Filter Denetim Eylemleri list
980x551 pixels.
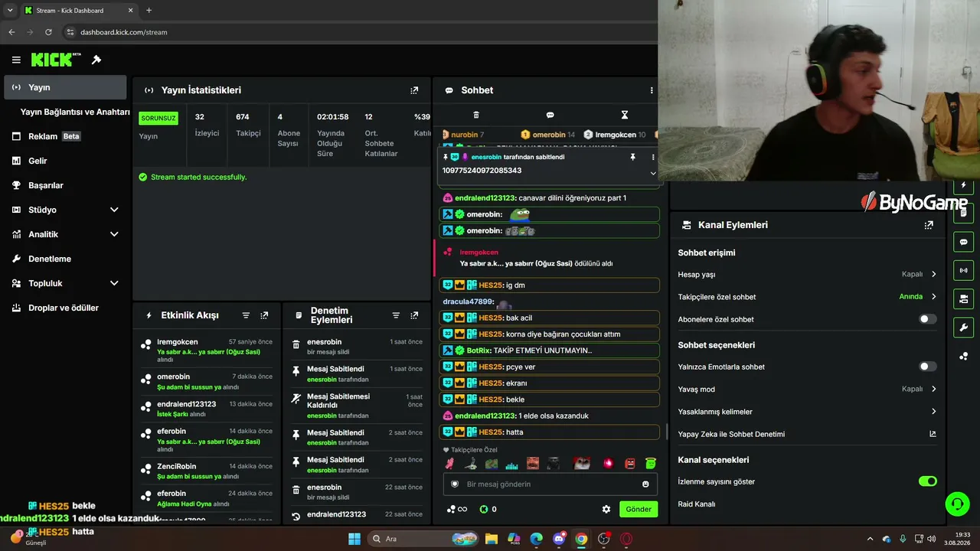[x=396, y=315]
